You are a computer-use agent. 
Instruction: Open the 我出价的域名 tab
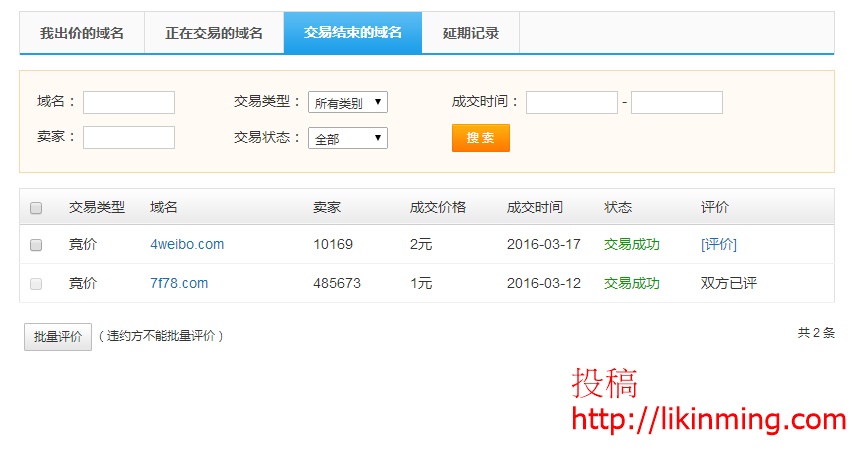pyautogui.click(x=82, y=33)
